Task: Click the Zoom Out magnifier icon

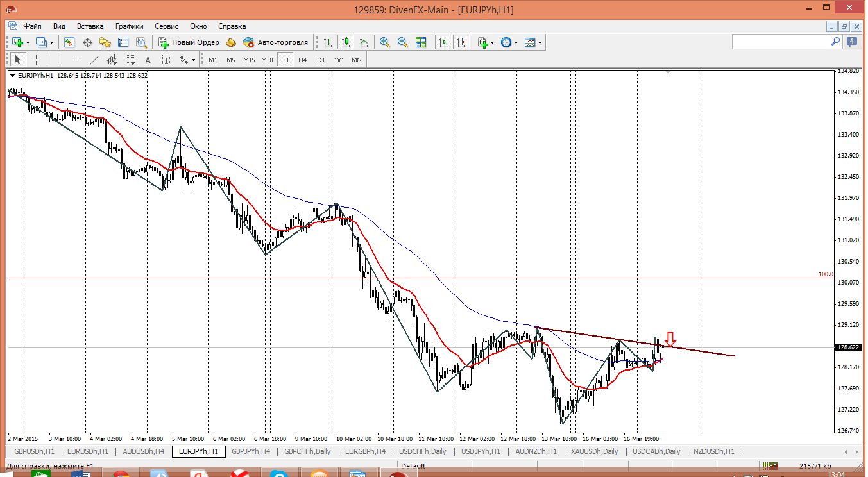Action: (403, 42)
